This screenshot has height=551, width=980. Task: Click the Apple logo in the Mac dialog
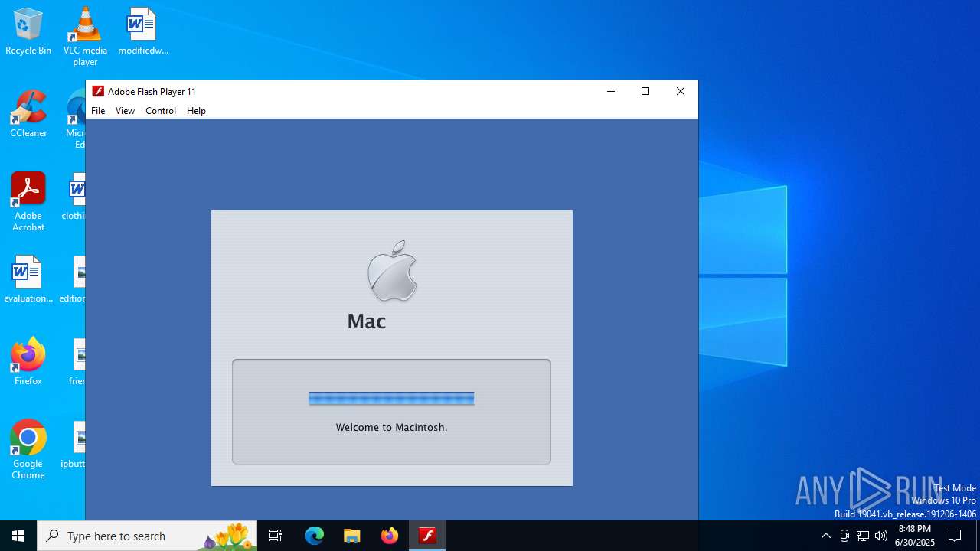tap(392, 271)
